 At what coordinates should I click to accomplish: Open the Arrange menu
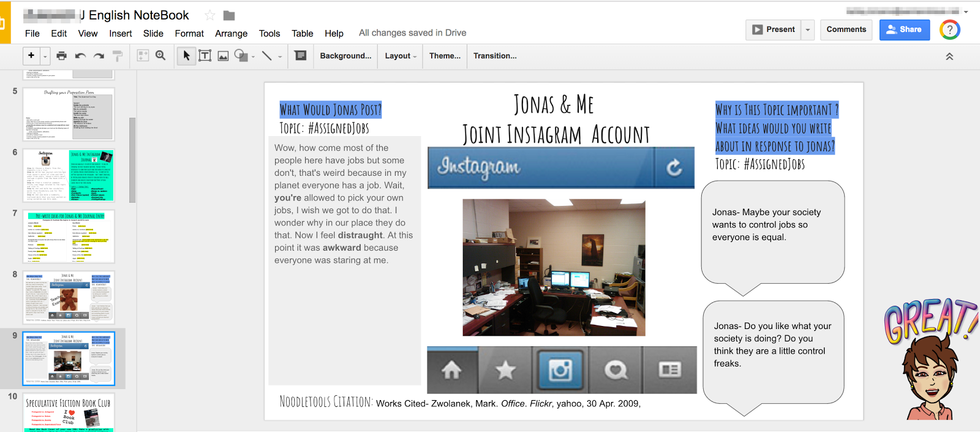pos(232,33)
